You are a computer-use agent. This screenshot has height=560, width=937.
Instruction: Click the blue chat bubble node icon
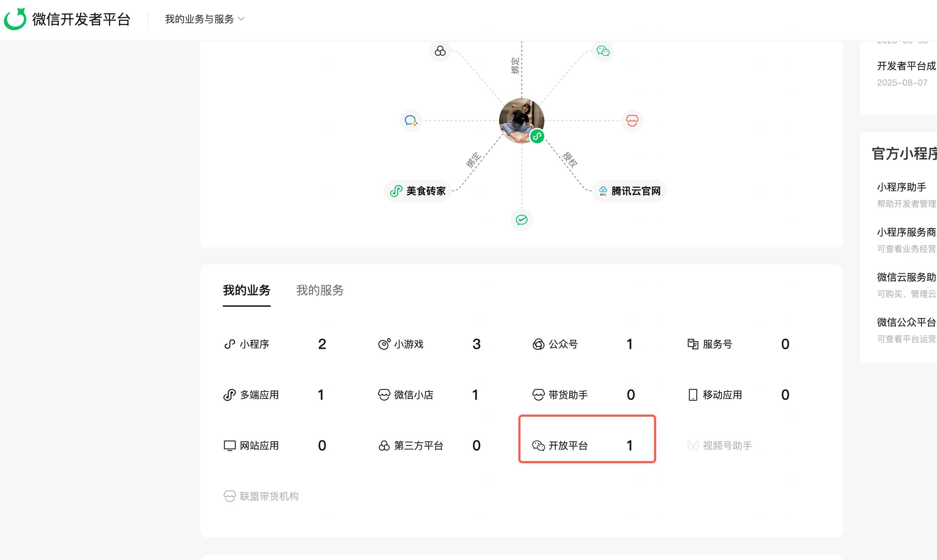[411, 121]
